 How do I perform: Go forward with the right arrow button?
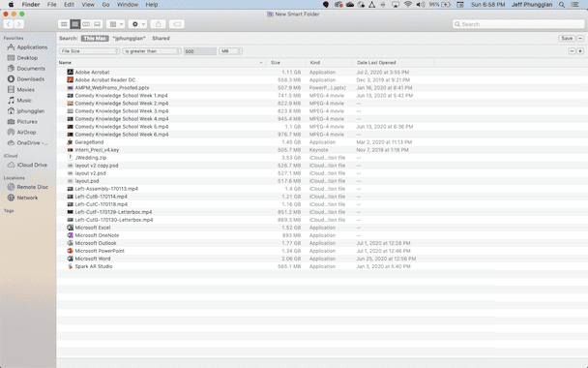18,24
